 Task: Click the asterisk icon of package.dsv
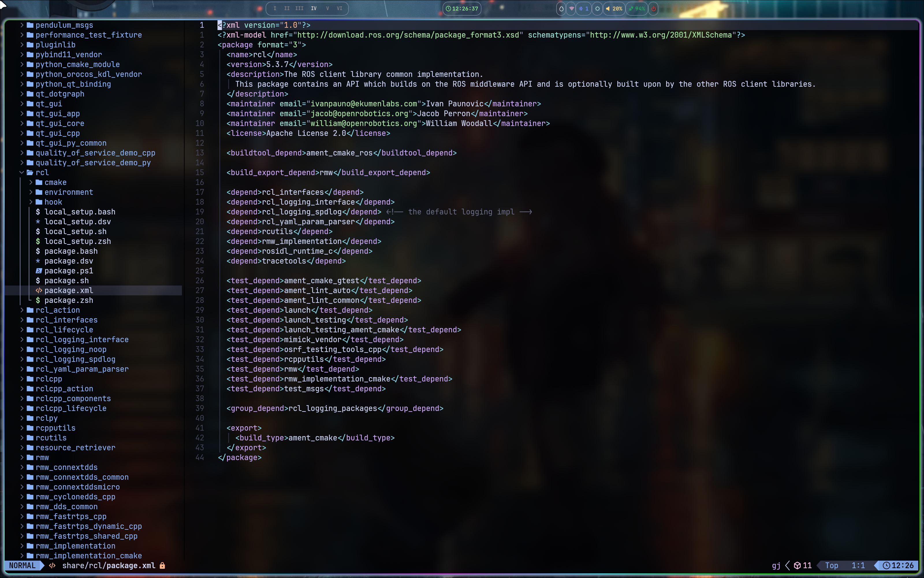point(38,261)
